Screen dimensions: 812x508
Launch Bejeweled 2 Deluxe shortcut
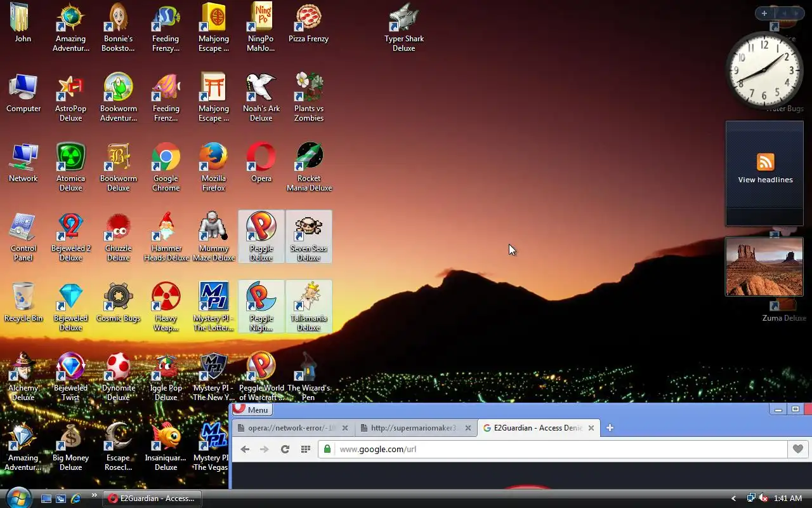tap(70, 237)
